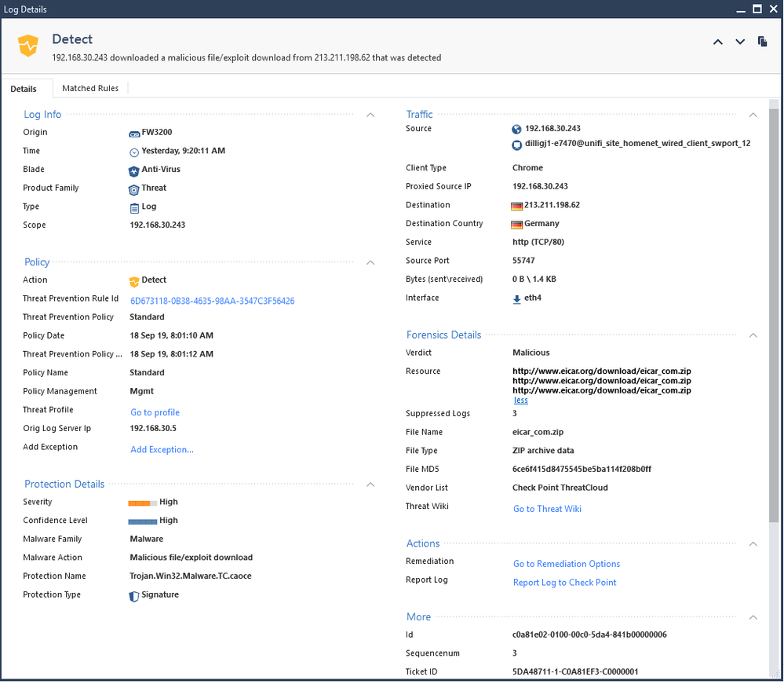This screenshot has height=684, width=784.
Task: Open Go to Threat Wiki link
Action: (547, 509)
